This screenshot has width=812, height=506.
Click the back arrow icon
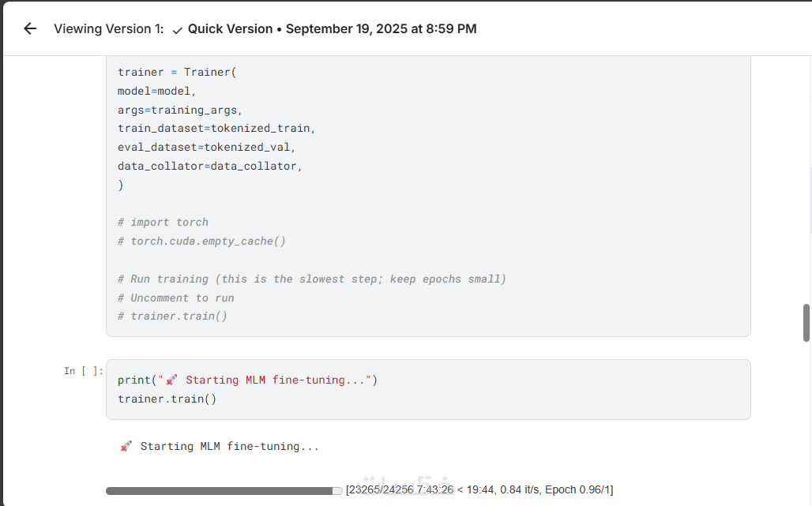(30, 29)
